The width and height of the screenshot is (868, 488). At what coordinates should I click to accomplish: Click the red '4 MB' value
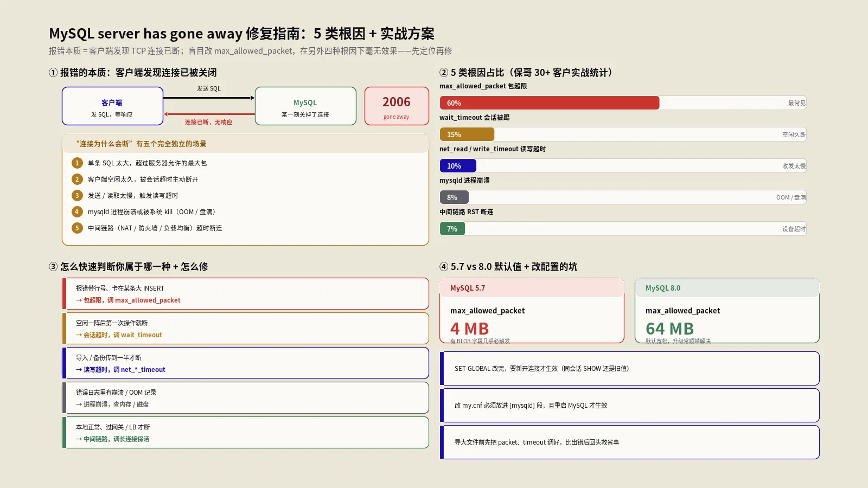pos(469,329)
